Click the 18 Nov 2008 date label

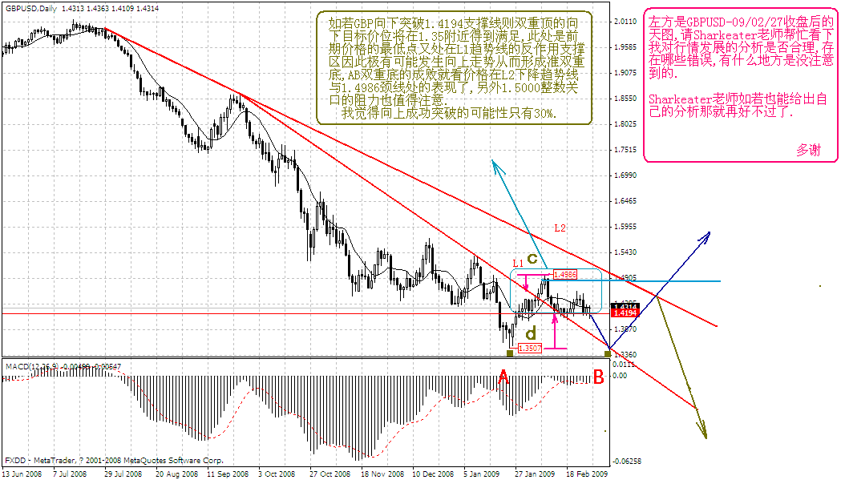(x=382, y=474)
